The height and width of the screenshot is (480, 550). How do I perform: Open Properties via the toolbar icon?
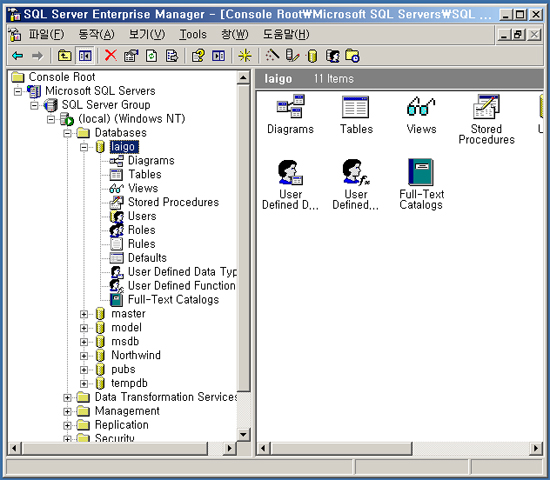(131, 55)
